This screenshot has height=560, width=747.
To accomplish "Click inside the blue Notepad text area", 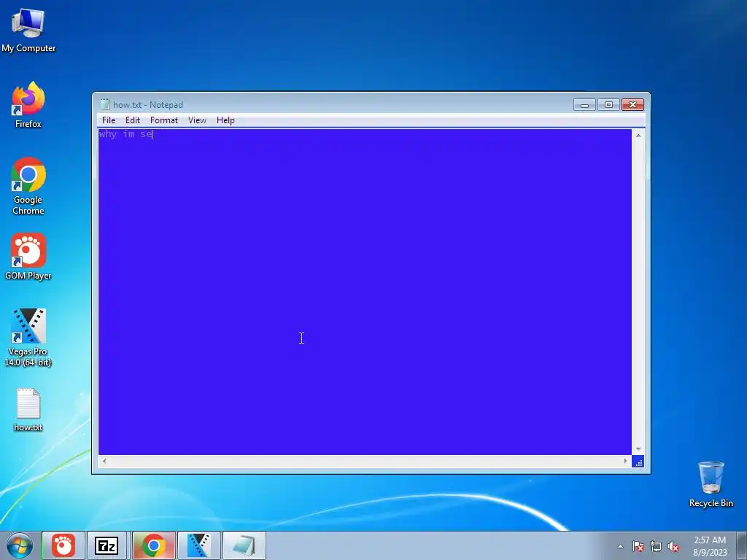I will pos(365,292).
